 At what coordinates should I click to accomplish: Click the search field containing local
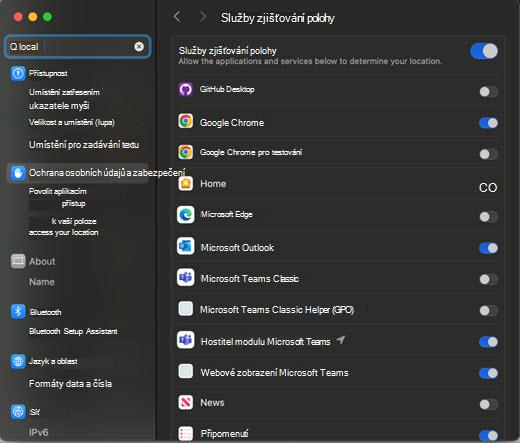(x=77, y=47)
